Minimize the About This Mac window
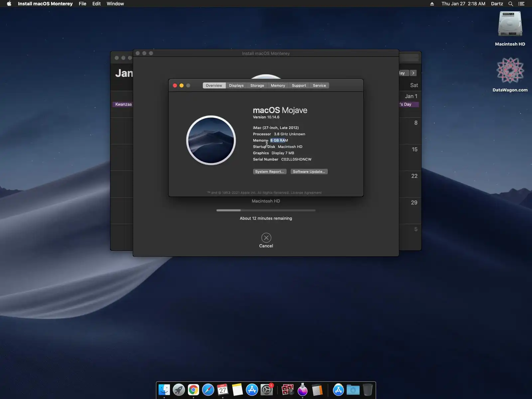The image size is (532, 399). [182, 85]
